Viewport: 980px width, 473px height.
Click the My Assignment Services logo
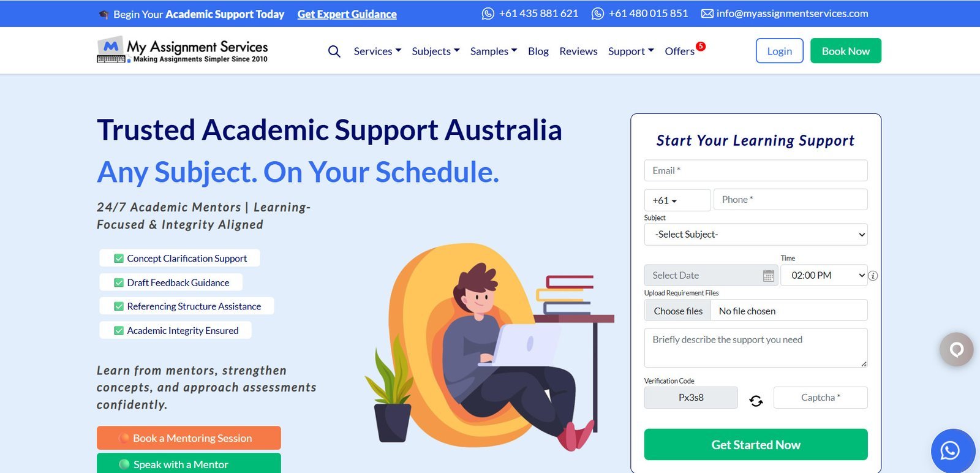click(x=183, y=51)
